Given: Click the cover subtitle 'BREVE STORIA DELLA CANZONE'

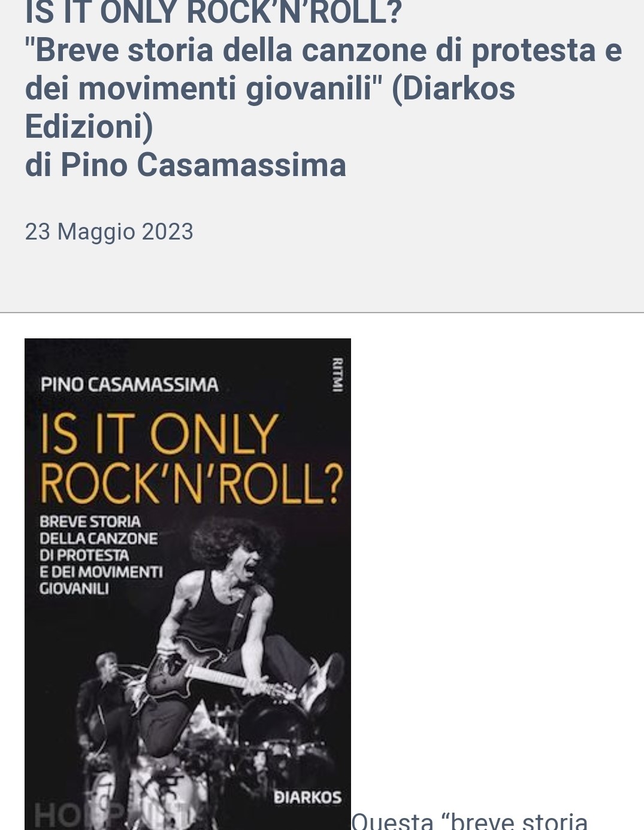Looking at the screenshot, I should coord(99,530).
